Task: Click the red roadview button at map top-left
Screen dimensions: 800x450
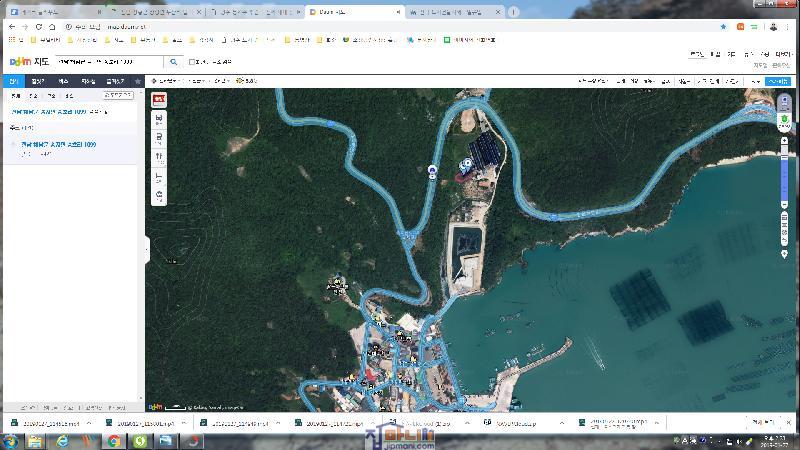Action: click(158, 100)
